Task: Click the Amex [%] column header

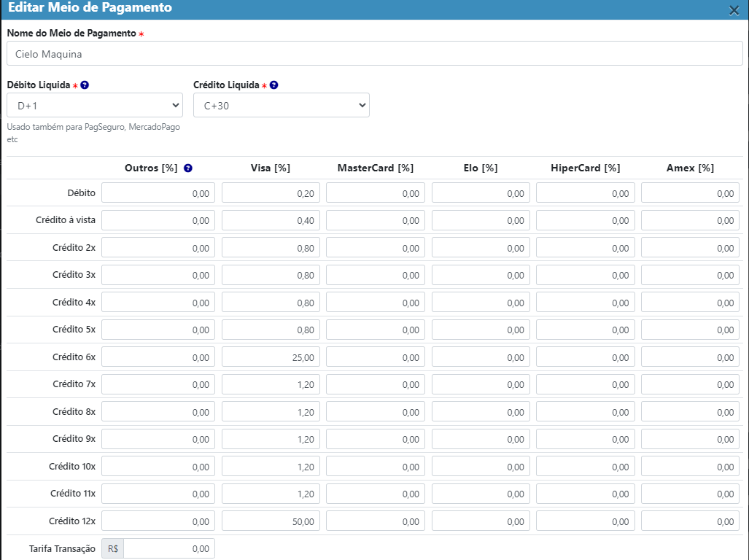Action: click(x=690, y=168)
